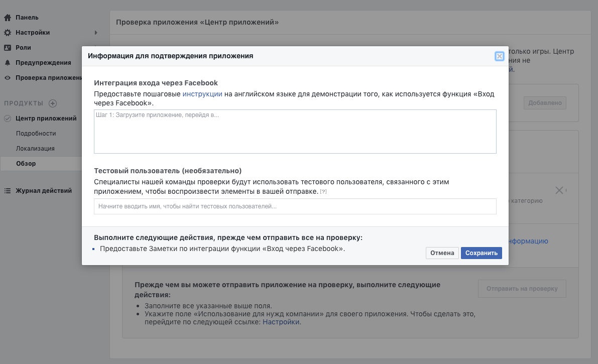Viewport: 598px width, 364px height.
Task: Open the Роли section in the sidebar
Action: (23, 48)
